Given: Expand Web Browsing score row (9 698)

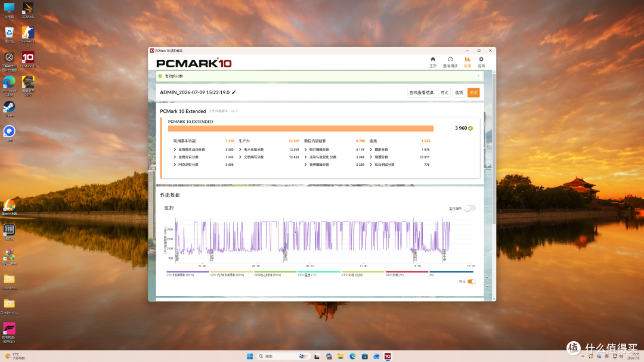Looking at the screenshot, I should (x=203, y=165).
